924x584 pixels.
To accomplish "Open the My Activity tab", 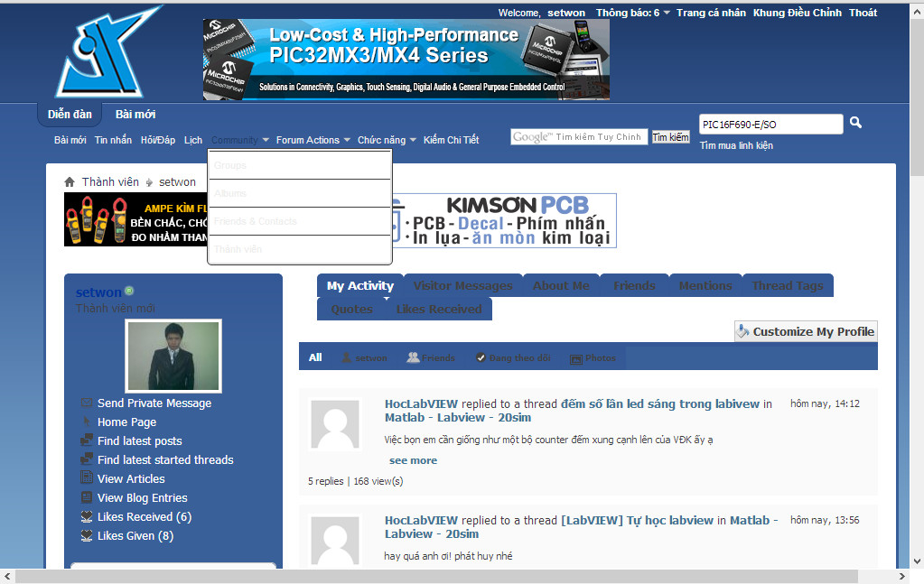I will 360,285.
